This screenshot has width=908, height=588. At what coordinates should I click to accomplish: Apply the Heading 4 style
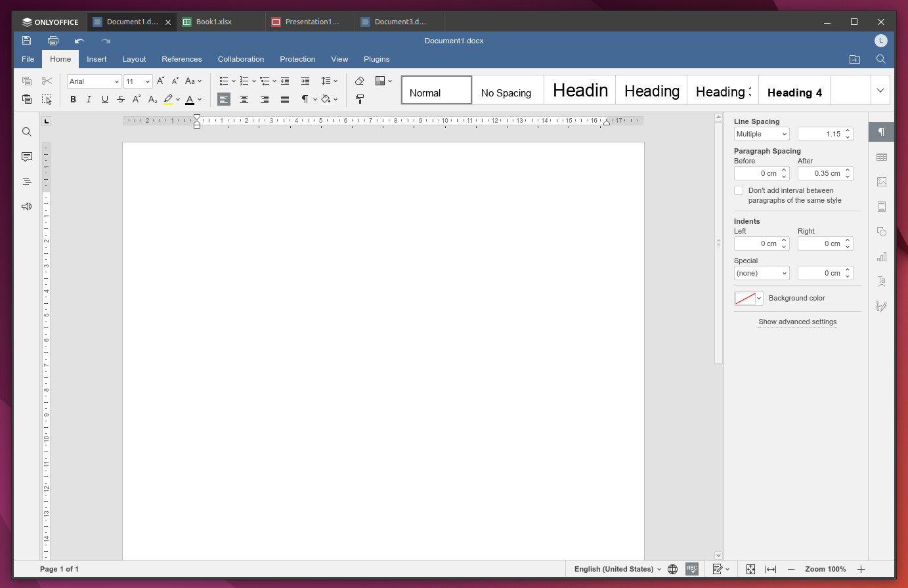point(794,91)
